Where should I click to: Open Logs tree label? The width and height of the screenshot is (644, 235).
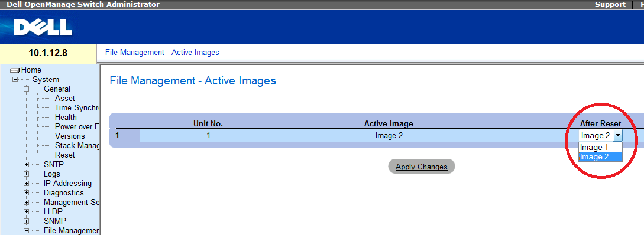pos(52,174)
